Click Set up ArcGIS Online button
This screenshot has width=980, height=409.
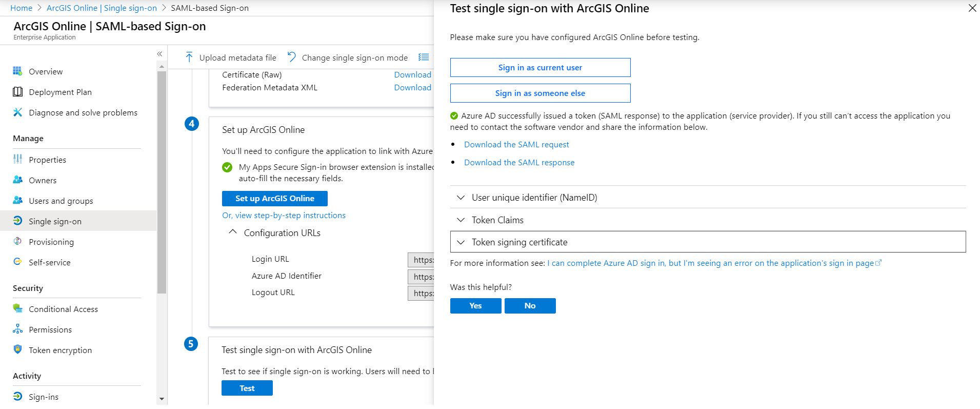274,198
